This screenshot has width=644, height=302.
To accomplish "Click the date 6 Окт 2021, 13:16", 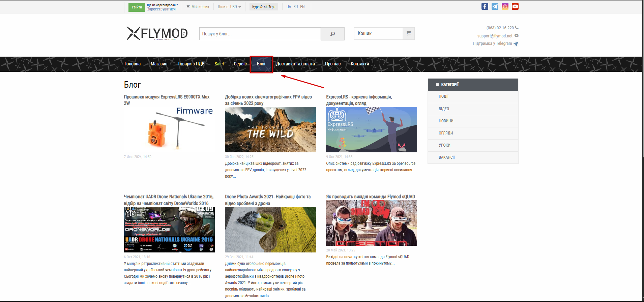I will [x=137, y=257].
